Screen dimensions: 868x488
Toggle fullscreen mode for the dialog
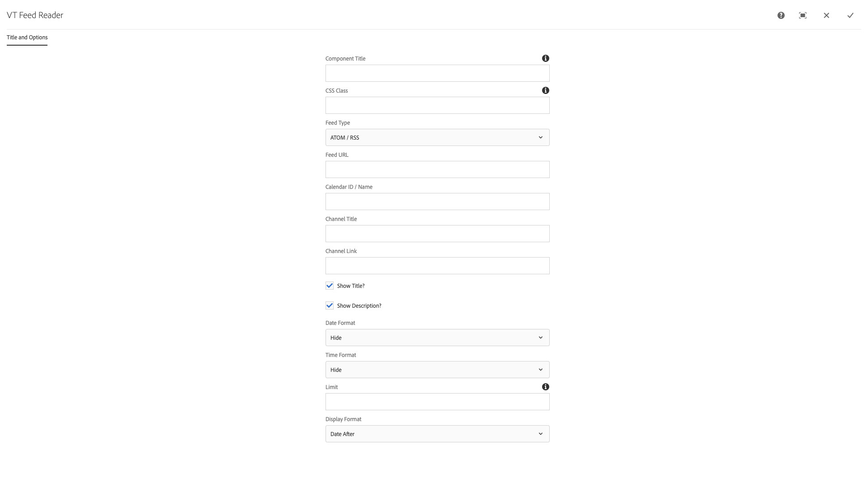803,15
